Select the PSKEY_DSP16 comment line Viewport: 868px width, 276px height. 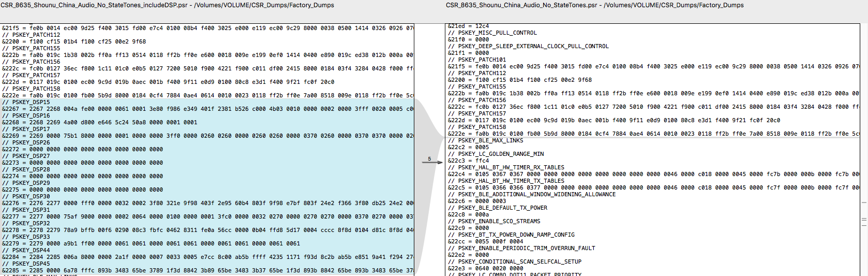tap(31, 116)
